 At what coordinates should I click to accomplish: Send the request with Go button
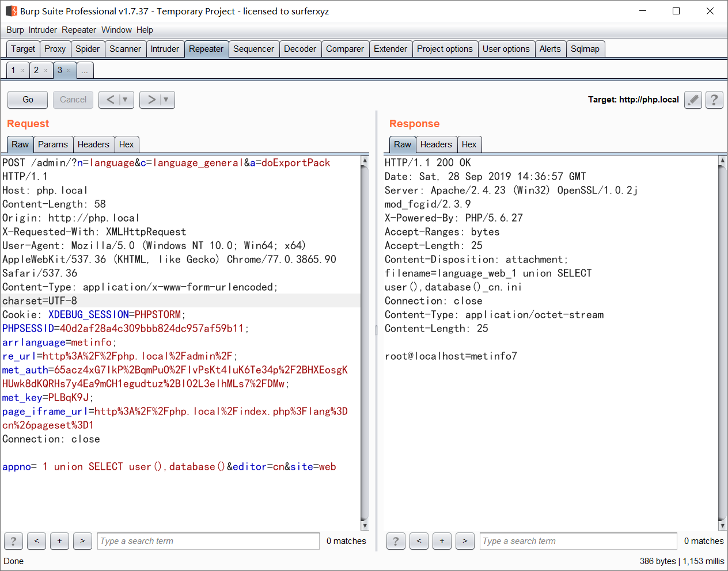[28, 100]
